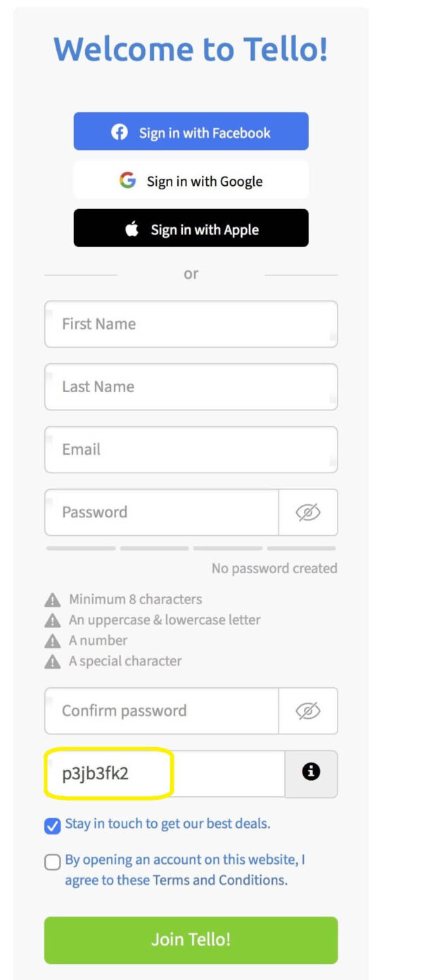
Task: Click the warning icon beside uppercase letter requirement
Action: coord(51,620)
